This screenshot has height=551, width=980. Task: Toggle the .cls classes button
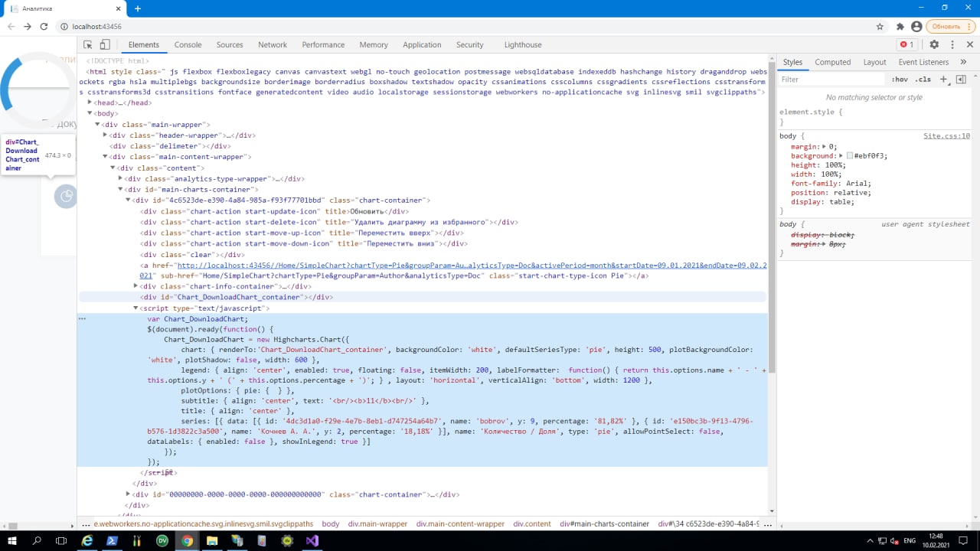[923, 79]
